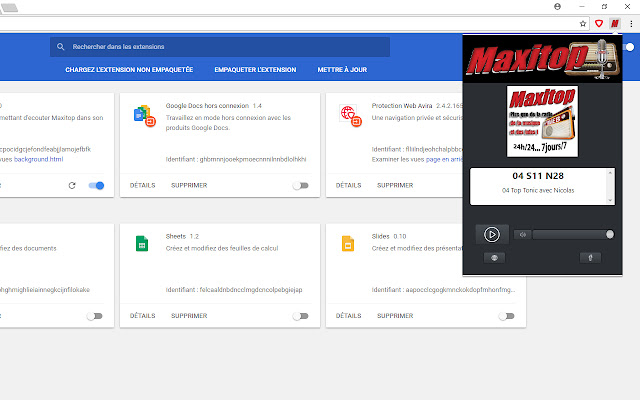The height and width of the screenshot is (400, 640).
Task: Click SUPPRIMER for Protection Web Avira
Action: 395,185
